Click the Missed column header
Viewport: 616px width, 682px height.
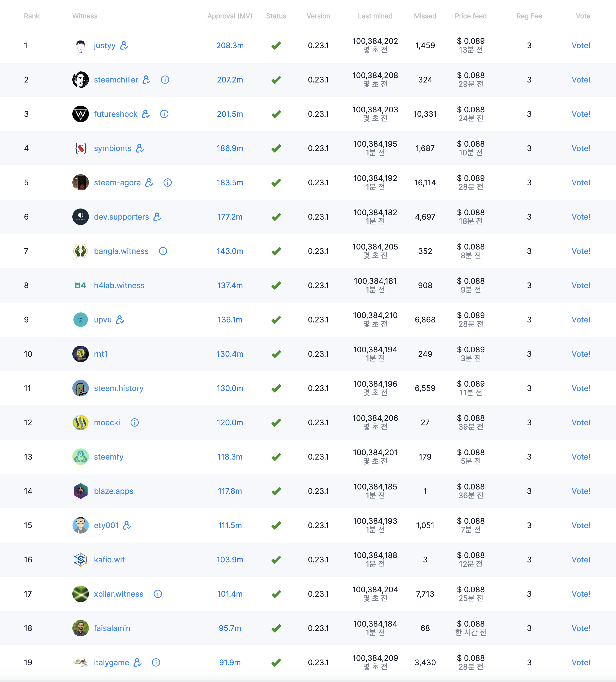click(x=425, y=16)
